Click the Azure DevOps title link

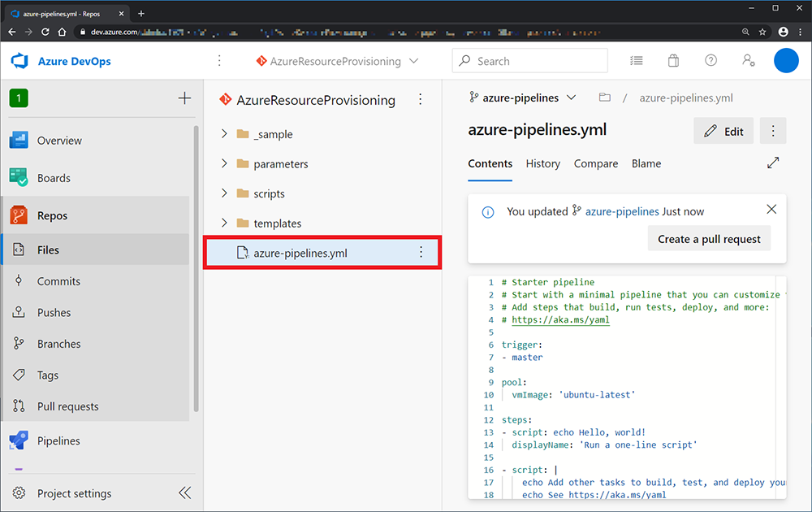pos(75,61)
